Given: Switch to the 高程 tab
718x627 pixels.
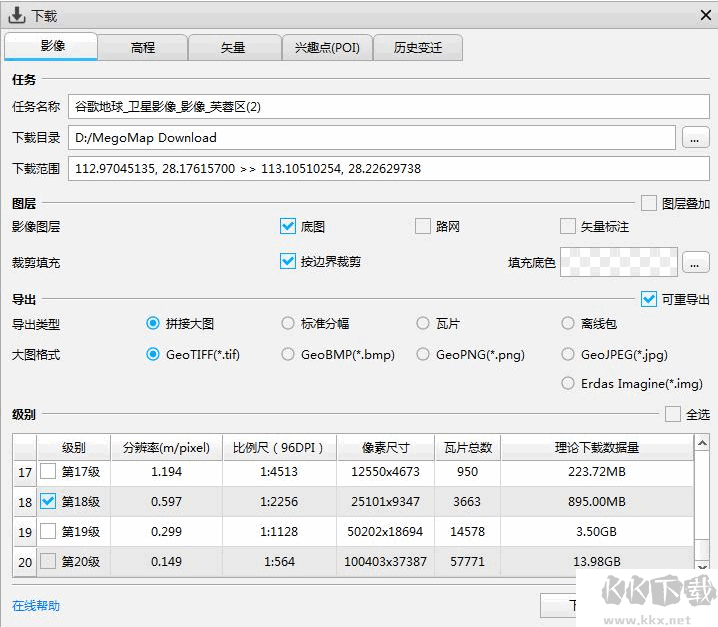Looking at the screenshot, I should pyautogui.click(x=143, y=47).
